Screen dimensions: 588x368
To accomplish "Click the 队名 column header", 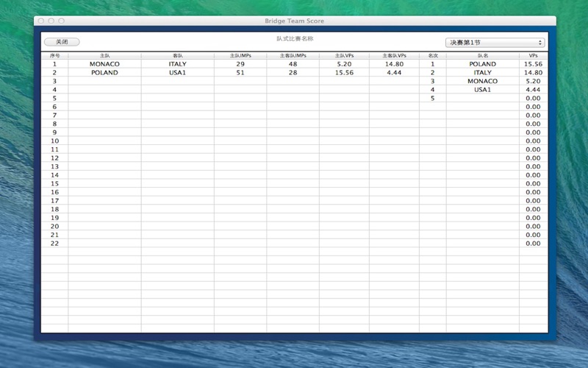I will click(x=482, y=55).
